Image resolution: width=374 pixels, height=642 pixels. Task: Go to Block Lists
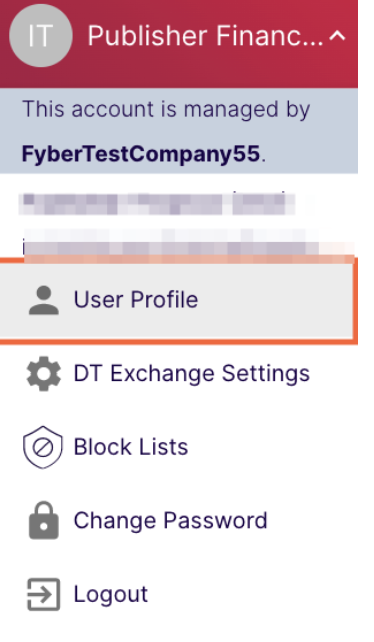pos(131,447)
